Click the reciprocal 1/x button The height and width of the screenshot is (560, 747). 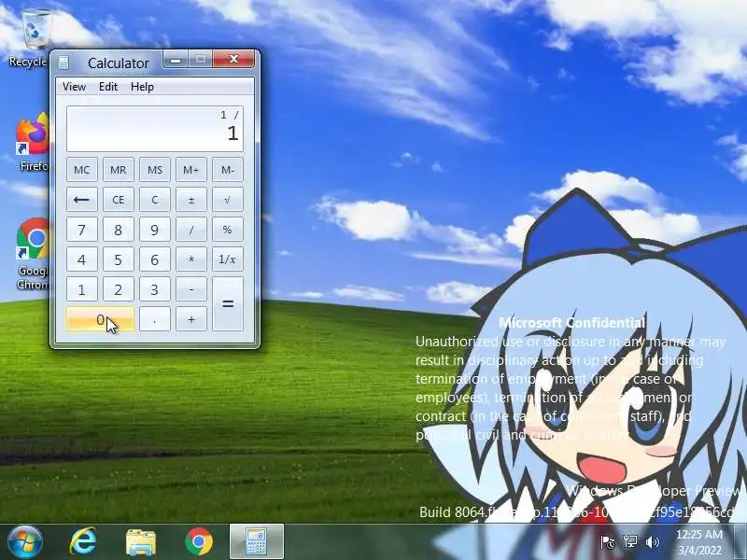[x=228, y=259]
